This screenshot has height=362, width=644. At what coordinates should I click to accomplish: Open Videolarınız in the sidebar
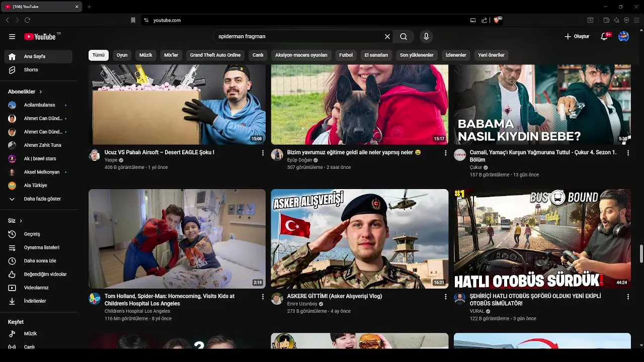click(38, 288)
